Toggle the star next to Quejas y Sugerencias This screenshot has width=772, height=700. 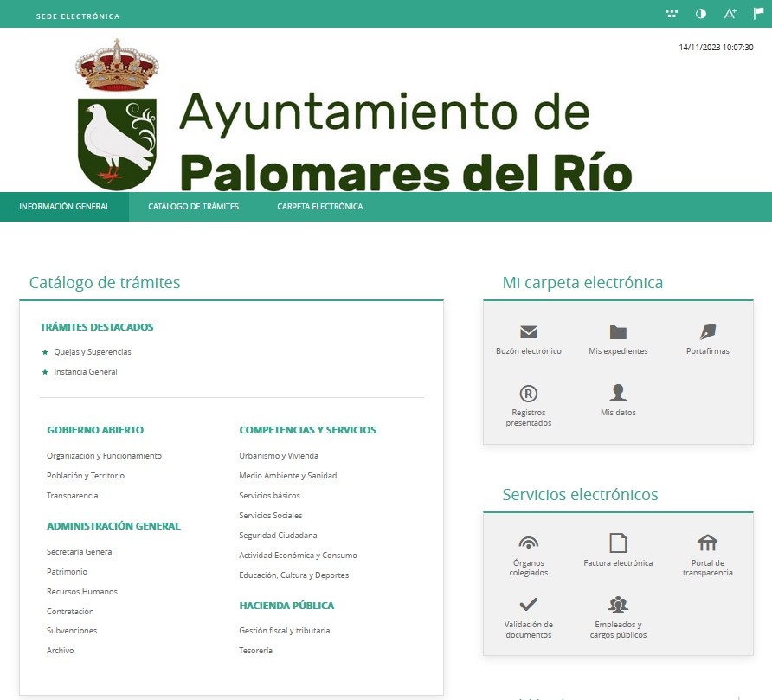coord(44,351)
